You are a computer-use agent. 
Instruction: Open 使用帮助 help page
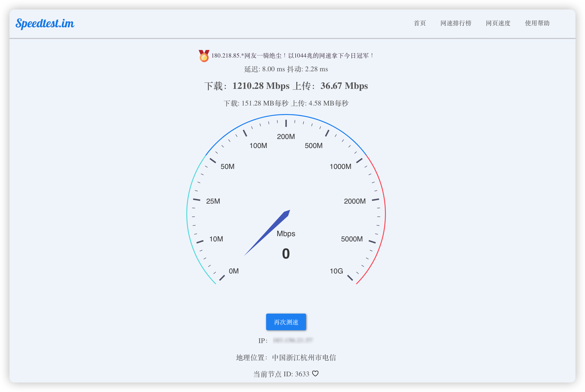(537, 23)
